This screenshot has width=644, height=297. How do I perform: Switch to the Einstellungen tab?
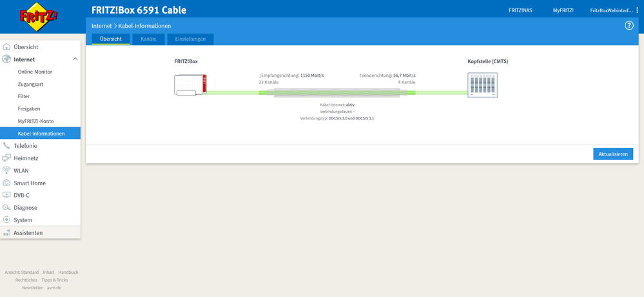click(x=190, y=39)
